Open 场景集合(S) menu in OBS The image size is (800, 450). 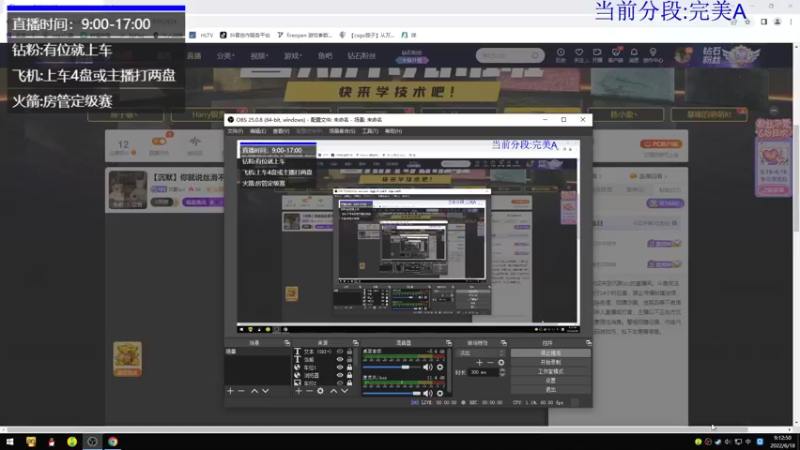coord(342,131)
